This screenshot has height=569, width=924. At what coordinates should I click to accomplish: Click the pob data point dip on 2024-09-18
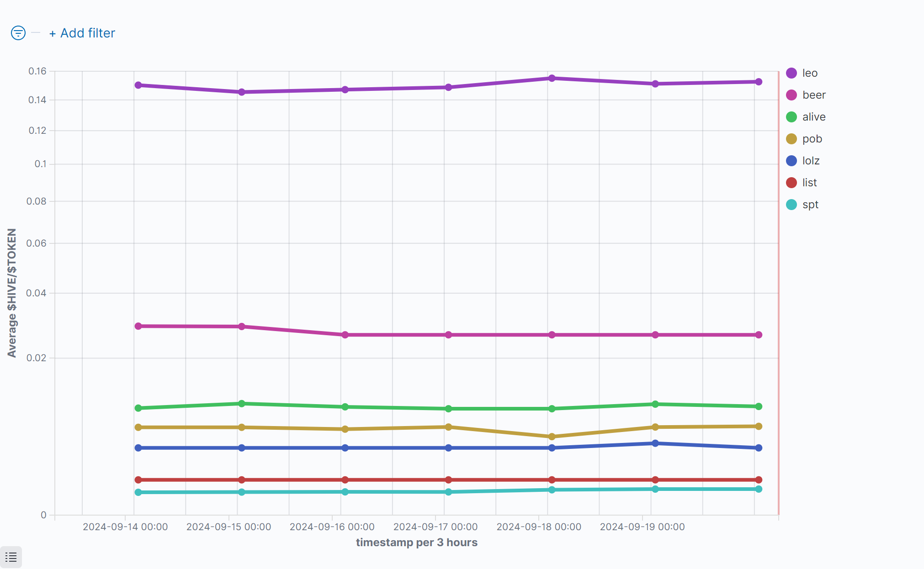click(552, 437)
